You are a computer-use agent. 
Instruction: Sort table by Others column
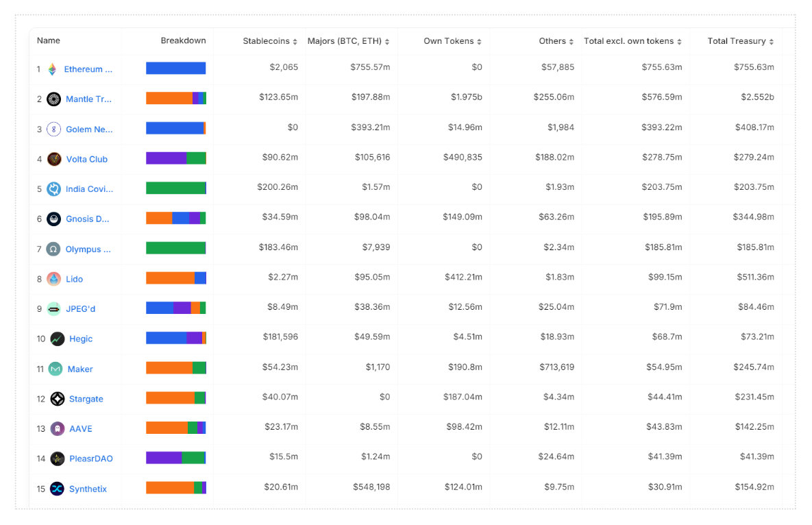(556, 41)
